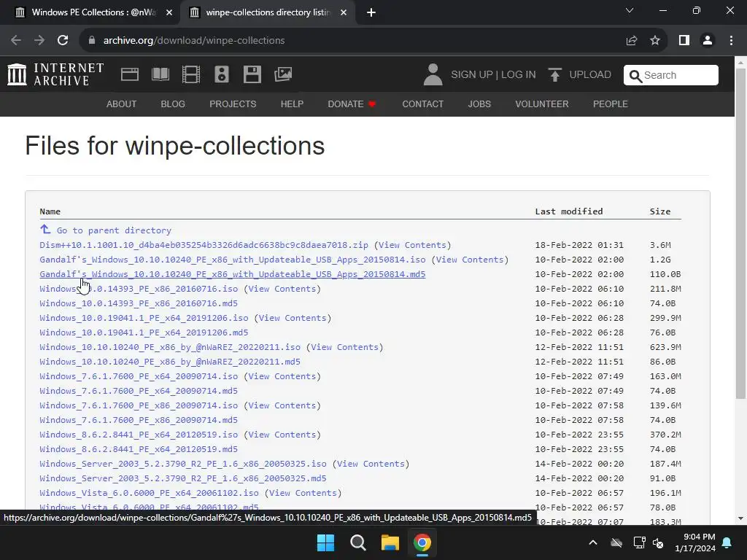Viewport: 747px width, 560px height.
Task: Click the Internet Archive search field
Action: click(x=671, y=75)
